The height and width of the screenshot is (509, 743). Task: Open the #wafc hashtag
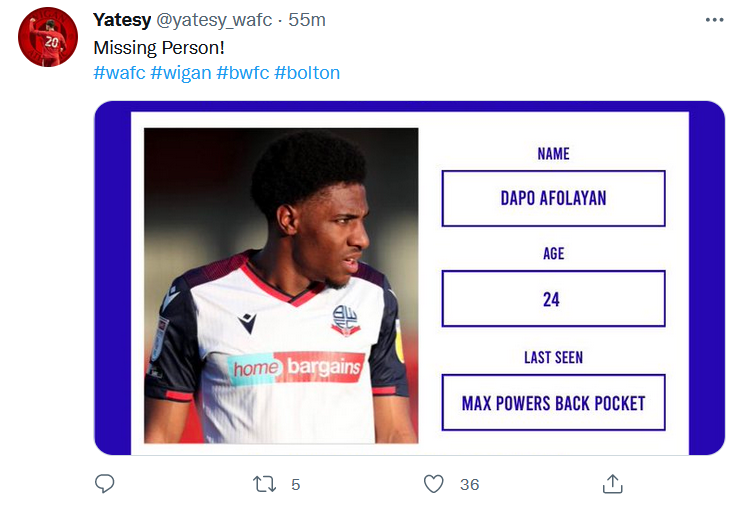coord(119,73)
